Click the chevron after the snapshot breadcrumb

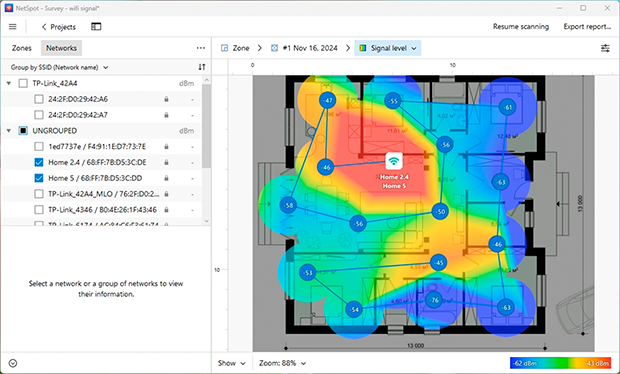(x=348, y=48)
